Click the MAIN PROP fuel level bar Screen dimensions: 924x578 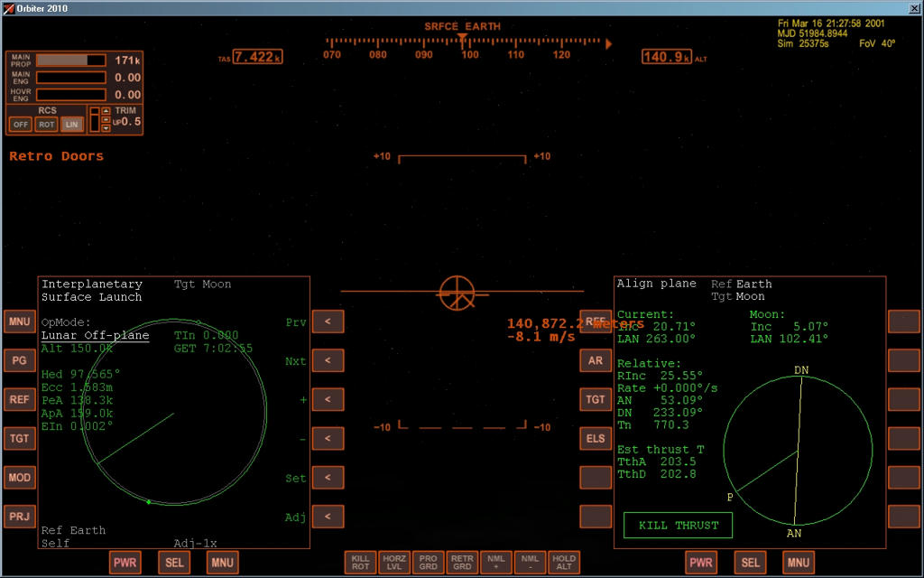coord(71,61)
